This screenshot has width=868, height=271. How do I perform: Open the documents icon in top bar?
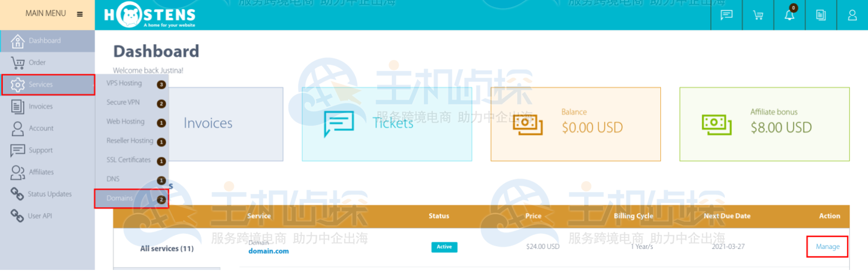820,15
